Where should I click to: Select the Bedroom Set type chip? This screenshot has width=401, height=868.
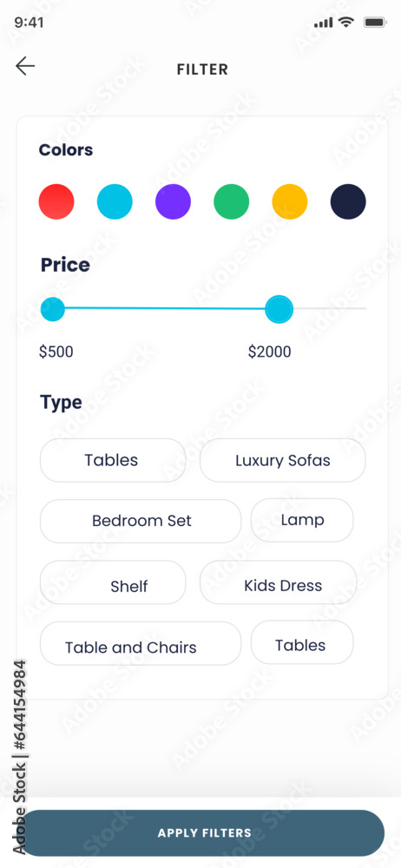pyautogui.click(x=141, y=521)
